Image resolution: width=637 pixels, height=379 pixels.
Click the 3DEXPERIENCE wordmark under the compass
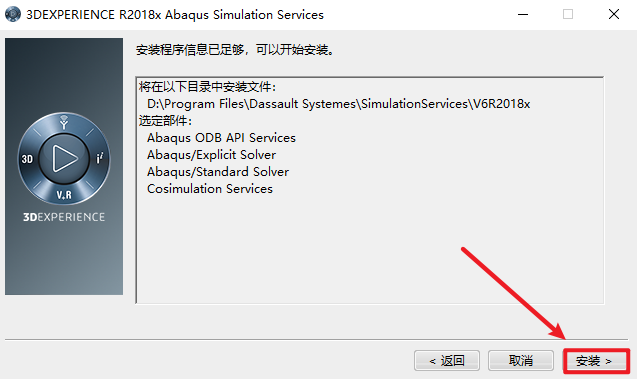[x=64, y=217]
